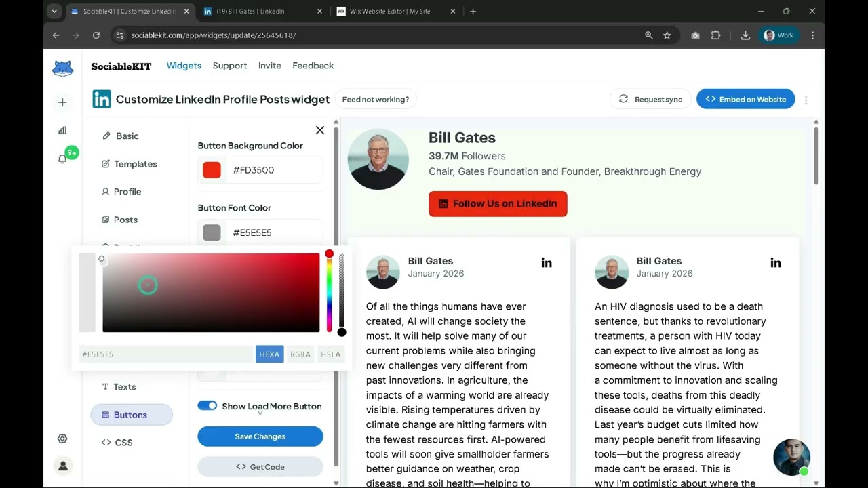Image resolution: width=868 pixels, height=488 pixels.
Task: Click the Save Changes button
Action: pyautogui.click(x=260, y=436)
